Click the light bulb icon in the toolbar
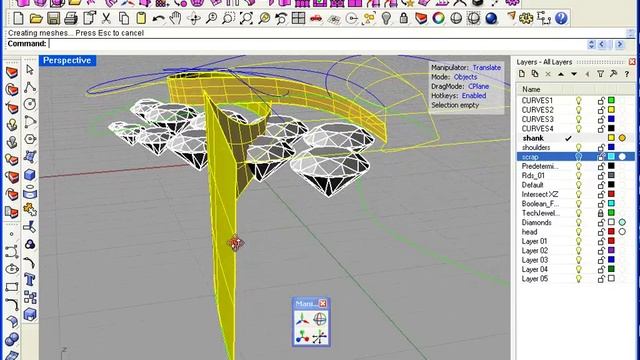The image size is (640, 360). tap(386, 18)
